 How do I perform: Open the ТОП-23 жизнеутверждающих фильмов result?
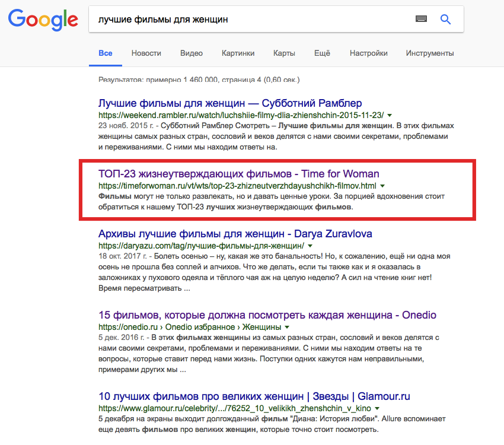pos(239,174)
